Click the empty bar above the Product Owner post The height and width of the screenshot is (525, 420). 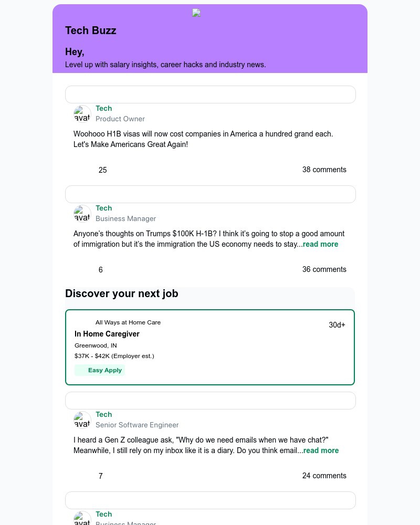210,94
